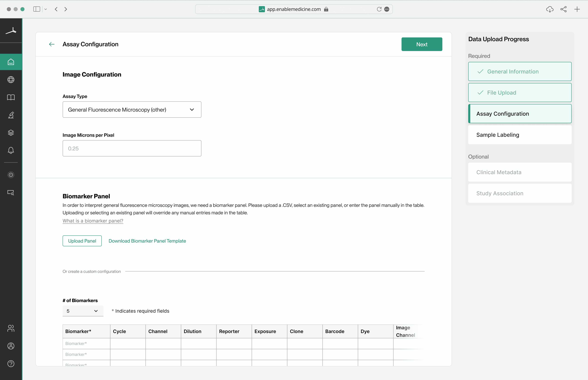The height and width of the screenshot is (380, 588).
Task: Open the home icon in sidebar
Action: tap(11, 62)
